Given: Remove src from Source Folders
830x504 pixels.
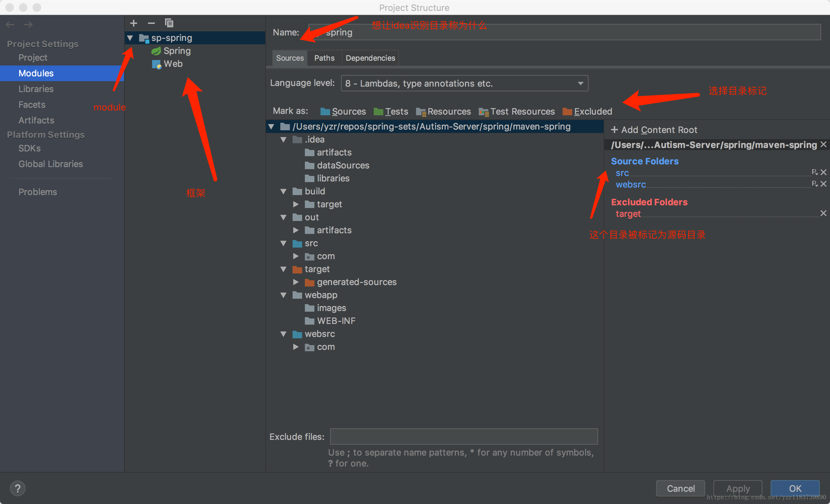Looking at the screenshot, I should 824,172.
